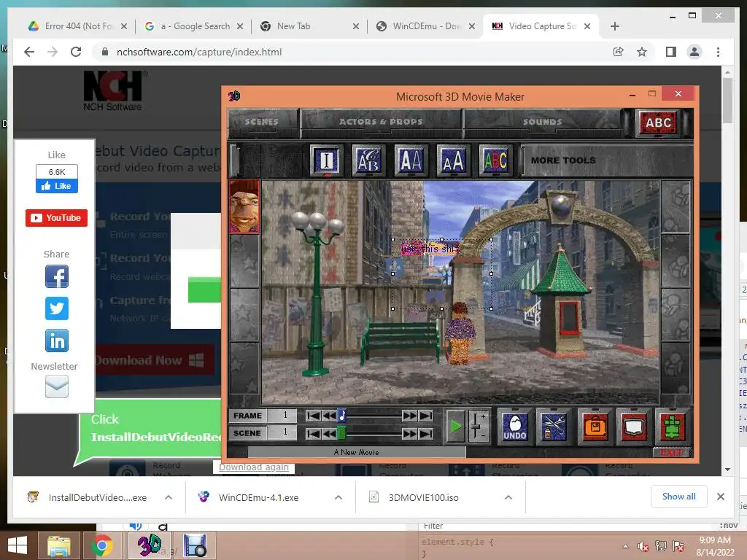The height and width of the screenshot is (560, 747).
Task: Open the Windows Start button
Action: click(18, 545)
